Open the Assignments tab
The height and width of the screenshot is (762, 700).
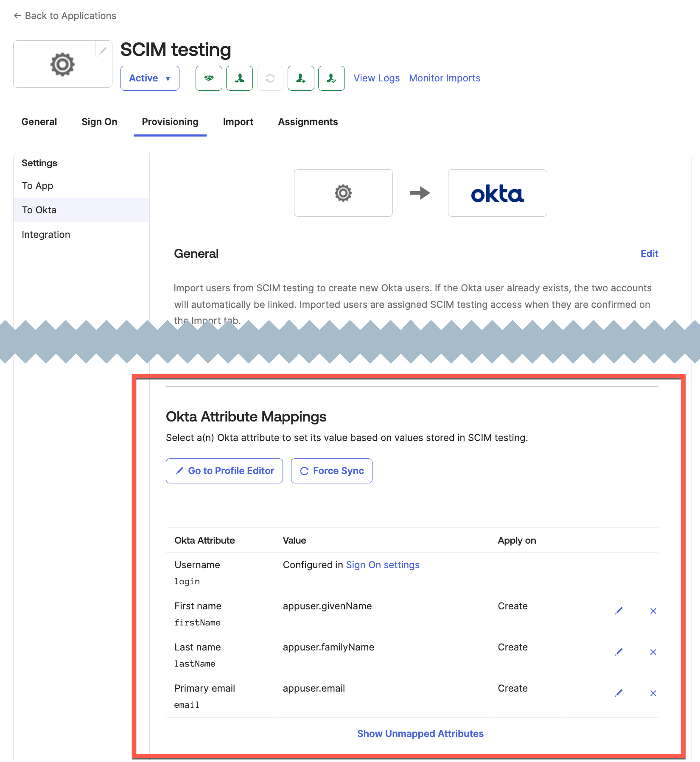pos(308,122)
